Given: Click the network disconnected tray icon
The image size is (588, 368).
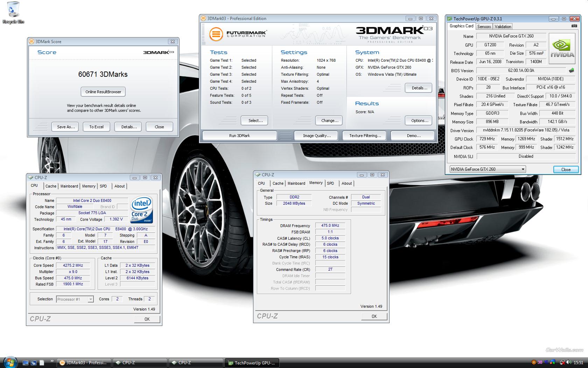Looking at the screenshot, I should pyautogui.click(x=562, y=362).
